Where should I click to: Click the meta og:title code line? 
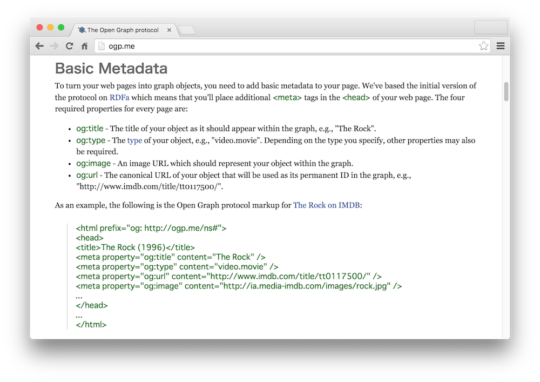[171, 257]
